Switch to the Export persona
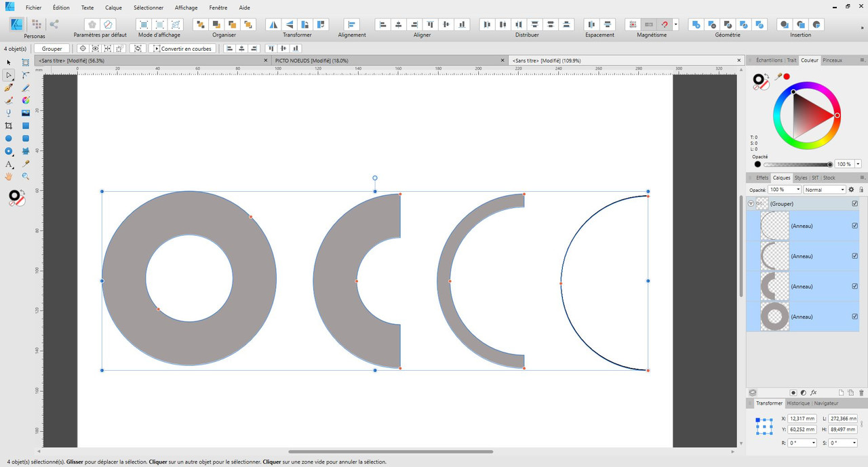The width and height of the screenshot is (868, 467). point(54,24)
